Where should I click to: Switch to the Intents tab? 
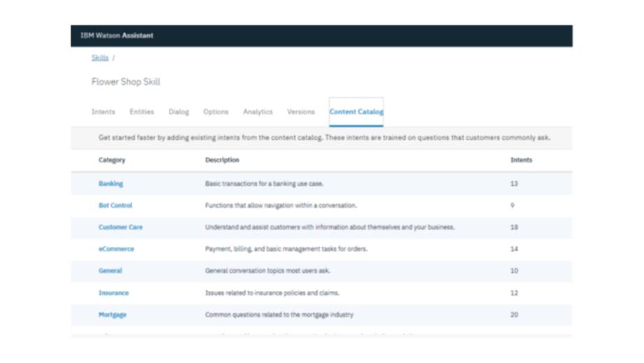point(103,112)
